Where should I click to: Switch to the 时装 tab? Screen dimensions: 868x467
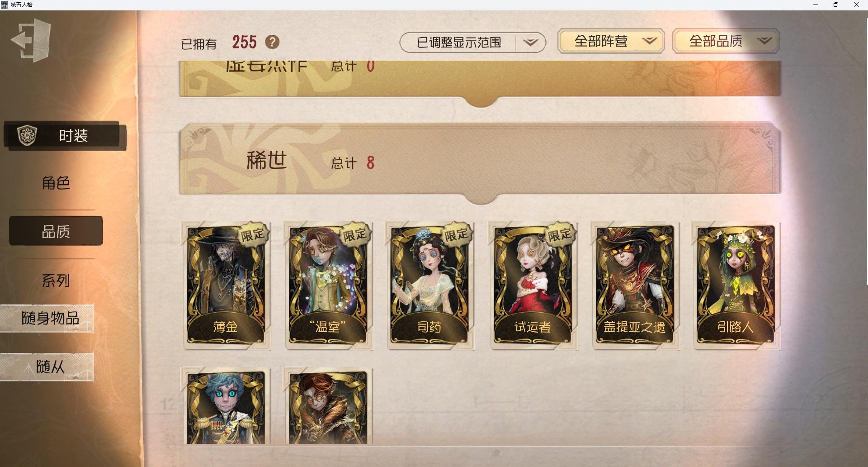pos(65,135)
